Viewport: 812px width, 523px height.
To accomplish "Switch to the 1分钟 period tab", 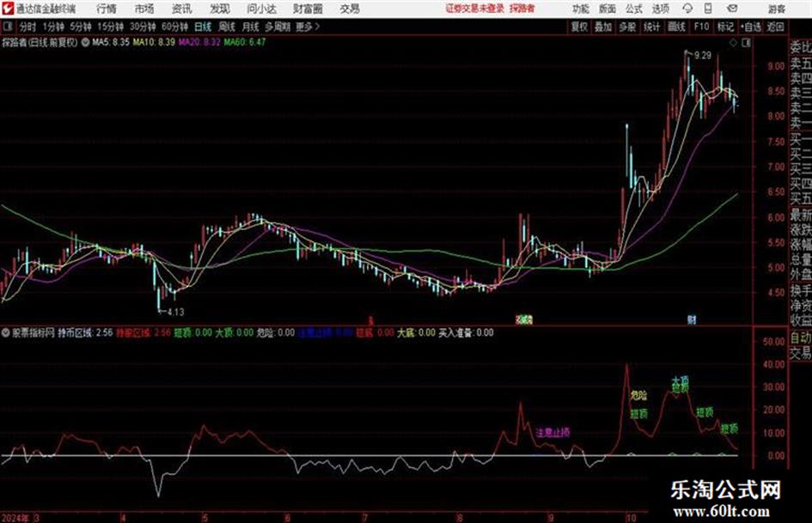I will pyautogui.click(x=53, y=27).
